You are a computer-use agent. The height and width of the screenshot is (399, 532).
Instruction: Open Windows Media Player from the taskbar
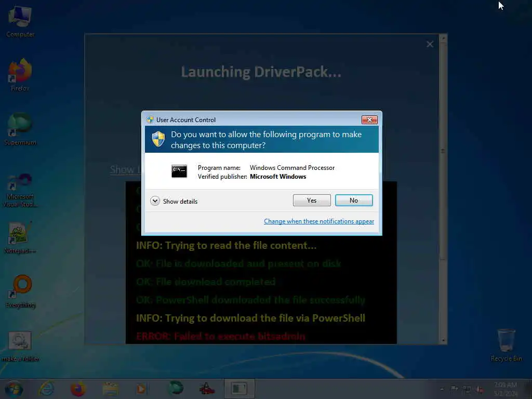click(x=141, y=389)
